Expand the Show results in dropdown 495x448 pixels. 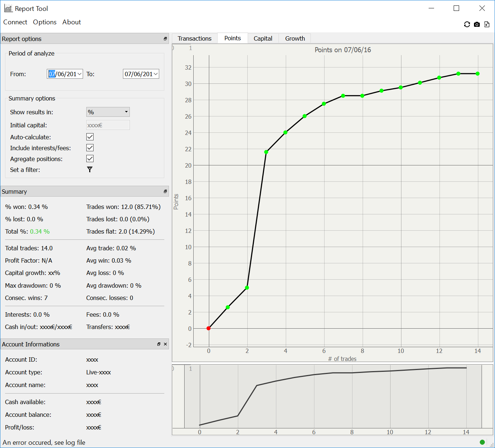coord(108,112)
